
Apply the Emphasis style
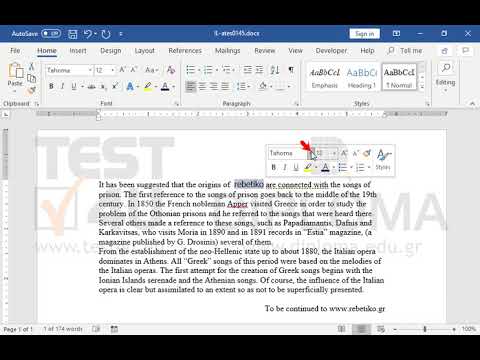(325, 78)
